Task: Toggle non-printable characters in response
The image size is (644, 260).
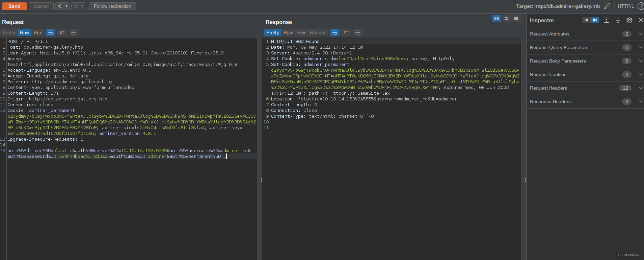Action: coord(346,32)
